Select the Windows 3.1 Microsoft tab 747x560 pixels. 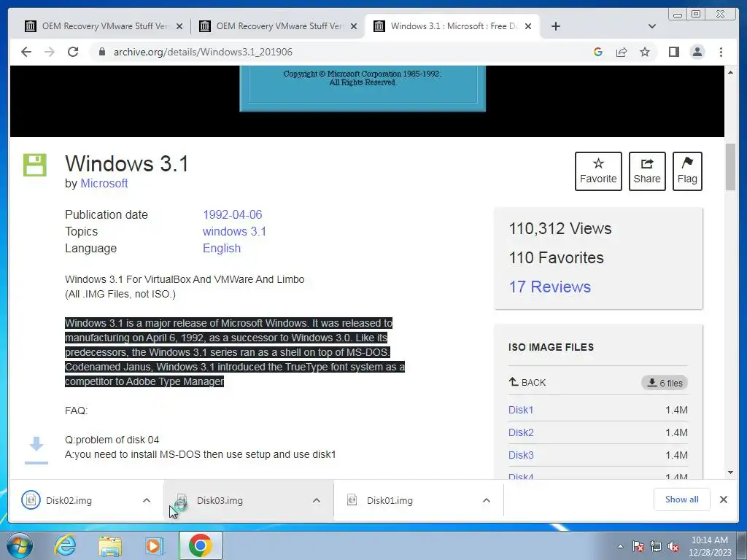point(452,26)
